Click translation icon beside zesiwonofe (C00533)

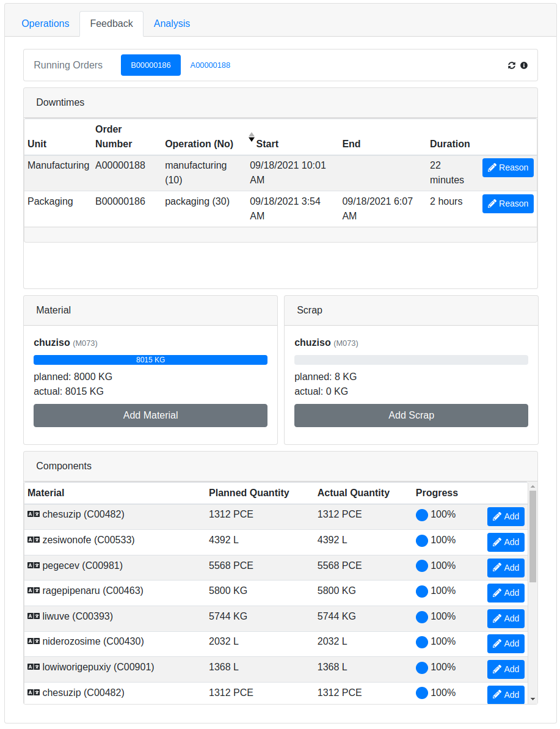tap(34, 540)
